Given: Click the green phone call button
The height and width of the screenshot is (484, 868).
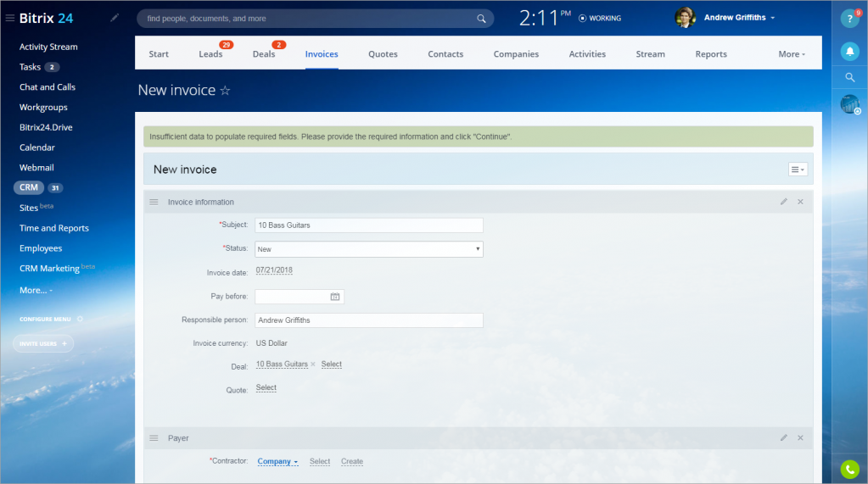Looking at the screenshot, I should pyautogui.click(x=849, y=469).
